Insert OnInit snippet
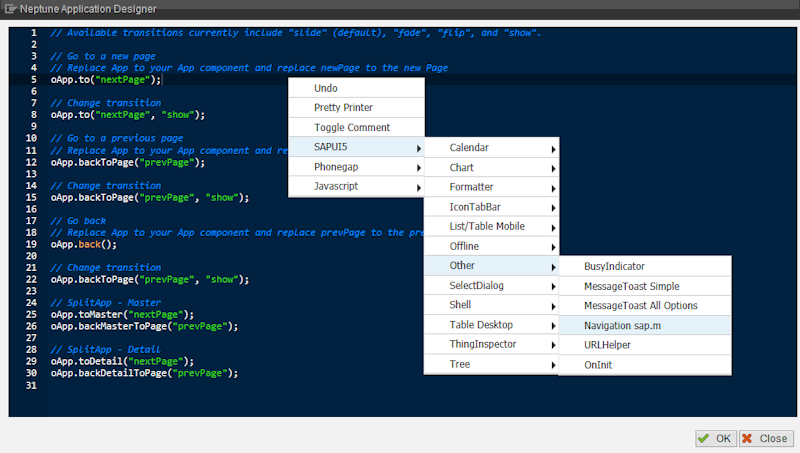Screen dimensions: 800x453 coord(645,365)
